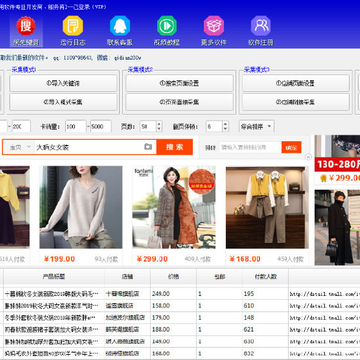Click the 409 buyers count text
This screenshot has width=360, height=360.
point(198,259)
